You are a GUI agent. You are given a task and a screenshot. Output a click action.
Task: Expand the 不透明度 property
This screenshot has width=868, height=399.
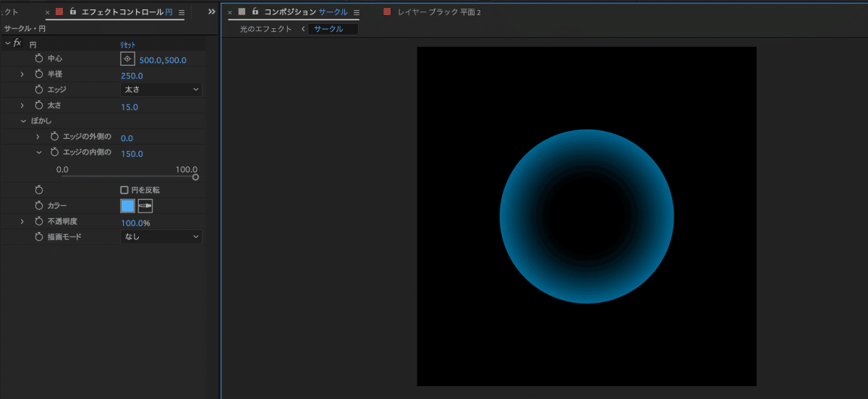22,221
